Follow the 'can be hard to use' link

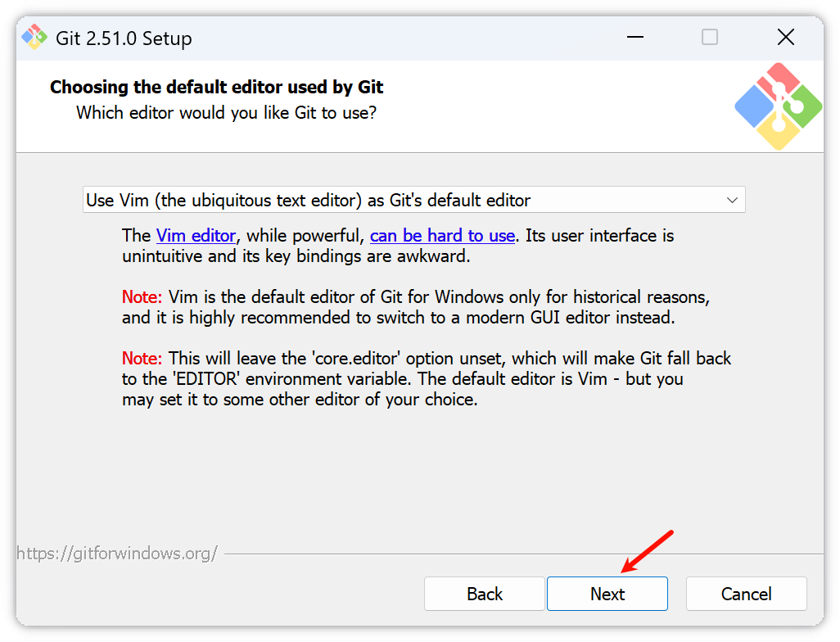coord(442,236)
